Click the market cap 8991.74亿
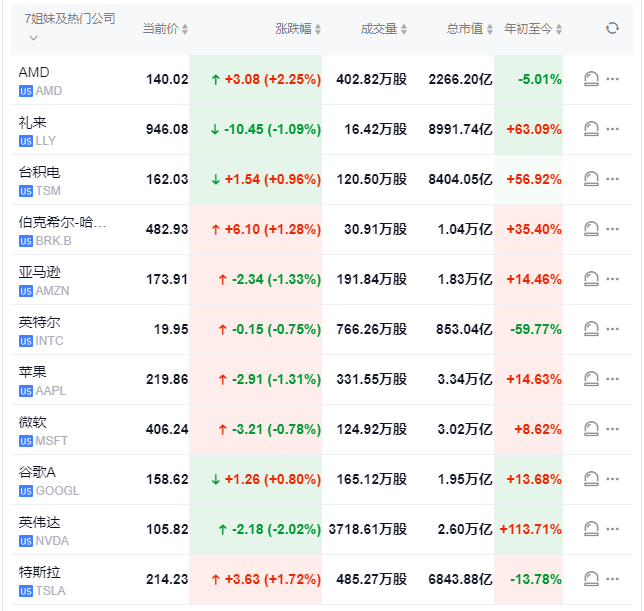Screen dimensions: 644x611 click(x=460, y=129)
